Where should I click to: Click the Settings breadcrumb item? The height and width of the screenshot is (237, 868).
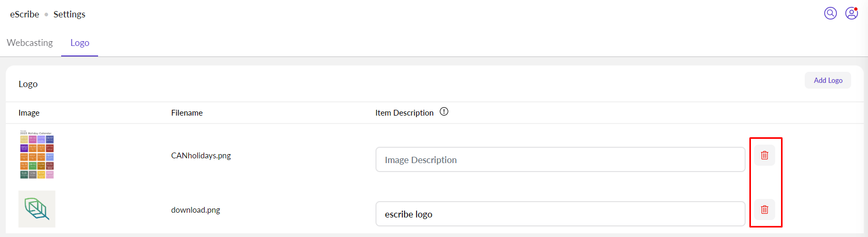[x=69, y=14]
